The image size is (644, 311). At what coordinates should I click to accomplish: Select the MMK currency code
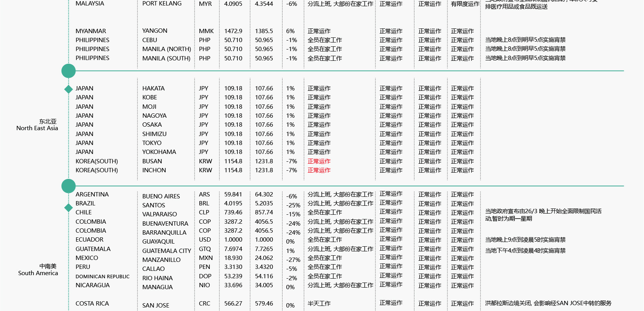pyautogui.click(x=206, y=31)
